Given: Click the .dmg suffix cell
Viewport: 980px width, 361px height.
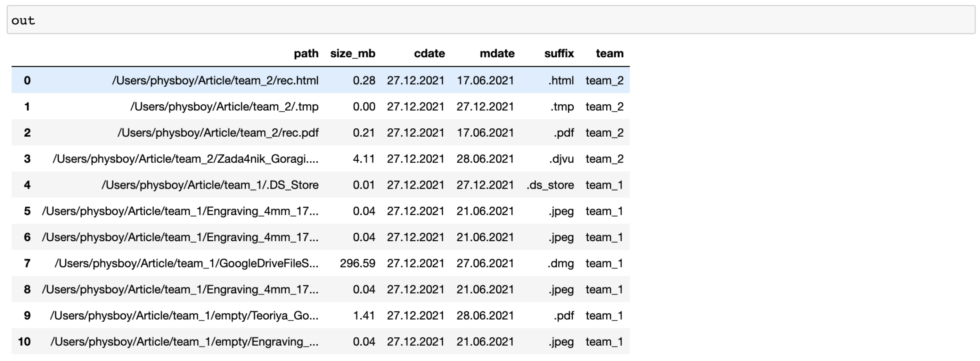Looking at the screenshot, I should point(561,264).
